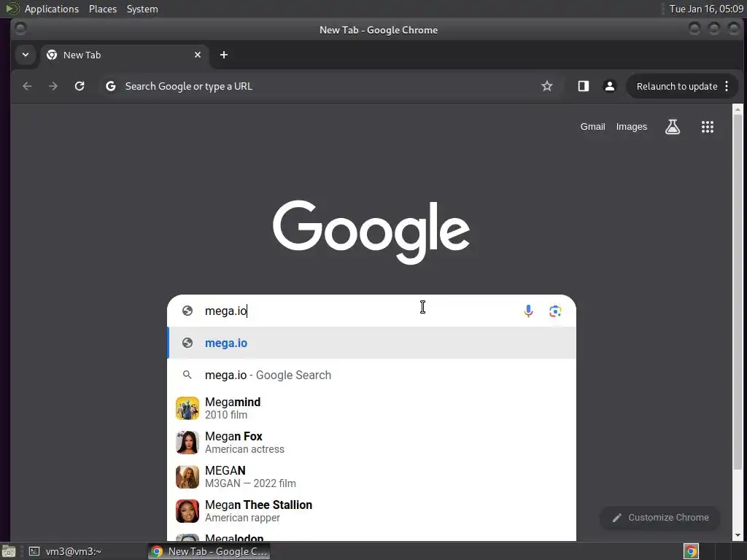
Task: Expand the tab search dropdown
Action: click(26, 55)
